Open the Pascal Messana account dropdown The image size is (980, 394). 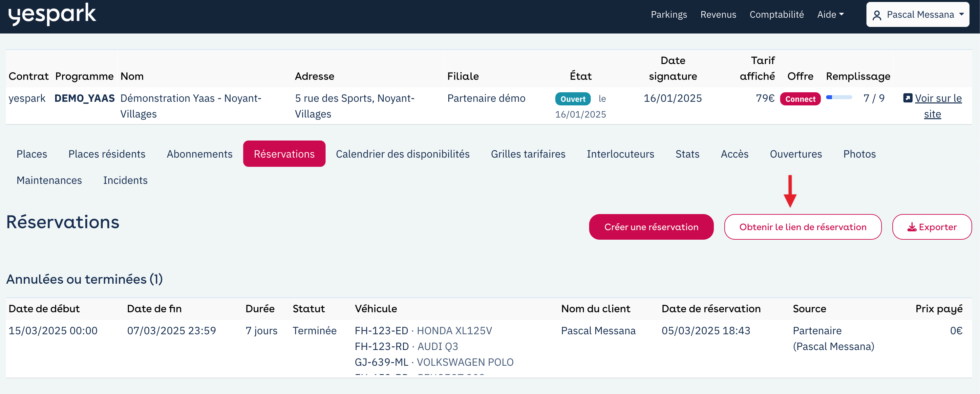point(917,14)
